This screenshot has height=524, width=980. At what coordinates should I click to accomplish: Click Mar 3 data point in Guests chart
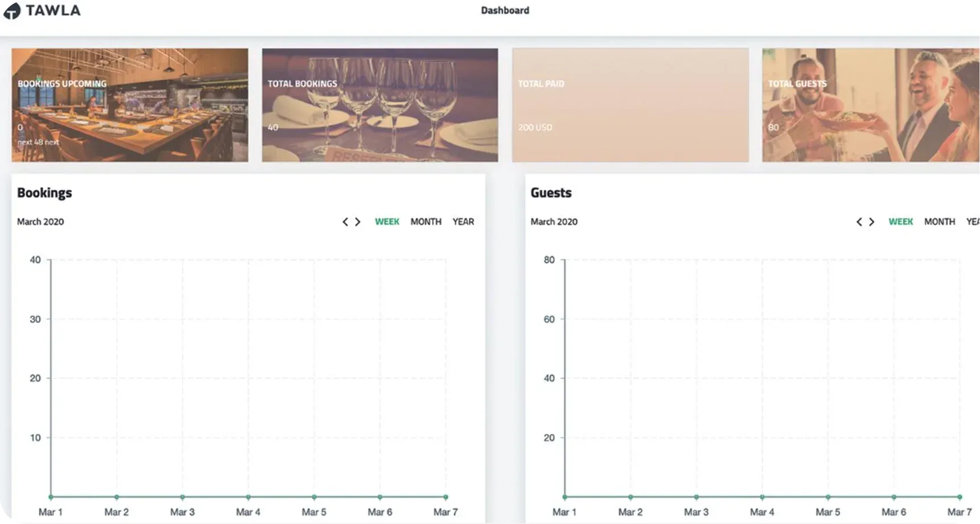(696, 497)
